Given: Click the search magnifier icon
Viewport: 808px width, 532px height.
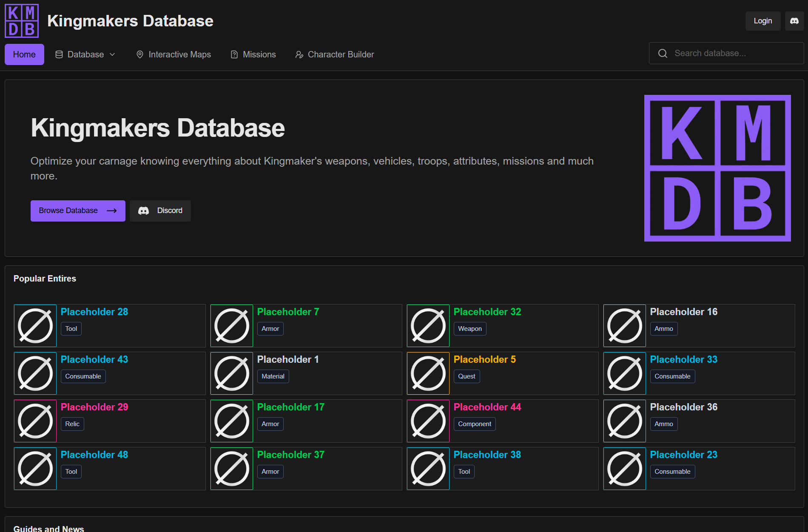Looking at the screenshot, I should (x=663, y=54).
